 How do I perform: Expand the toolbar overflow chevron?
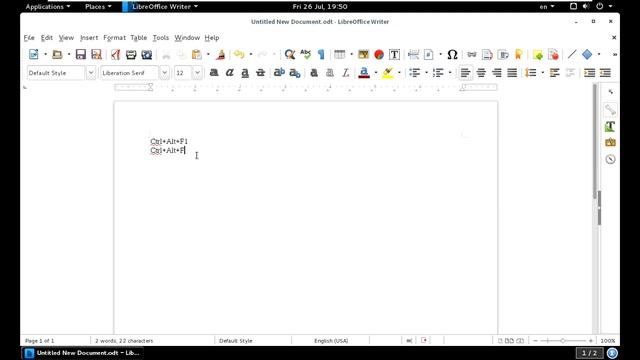point(614,54)
